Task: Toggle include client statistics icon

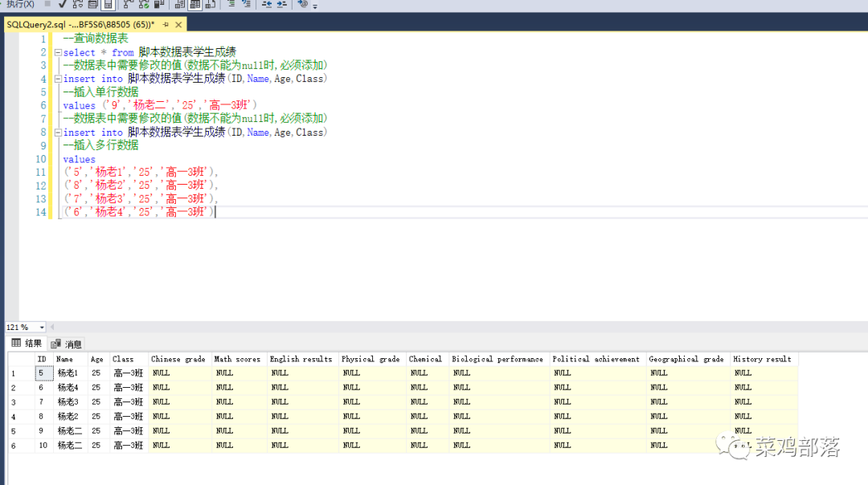Action: 159,5
